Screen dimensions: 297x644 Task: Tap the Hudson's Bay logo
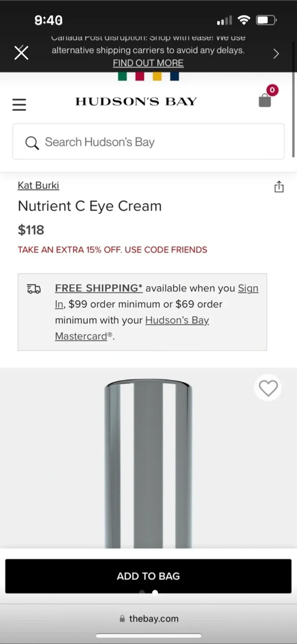[136, 101]
